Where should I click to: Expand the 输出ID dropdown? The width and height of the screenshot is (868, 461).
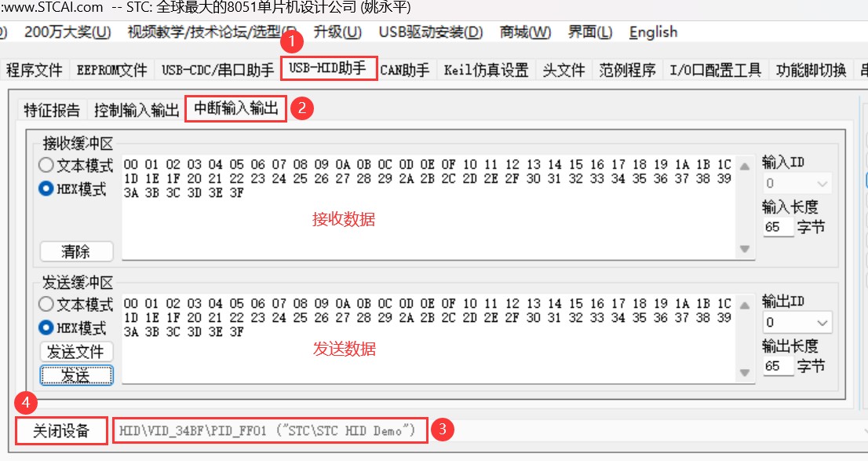pyautogui.click(x=797, y=323)
